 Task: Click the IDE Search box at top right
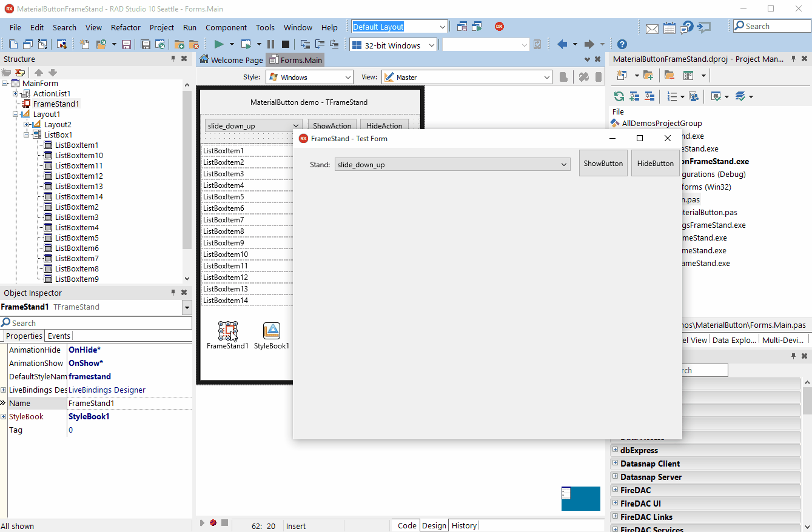pyautogui.click(x=771, y=26)
